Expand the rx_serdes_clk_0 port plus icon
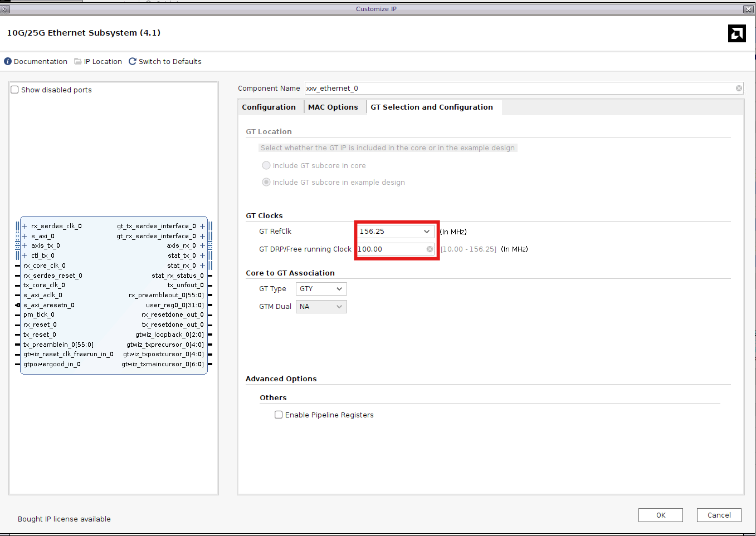Image resolution: width=756 pixels, height=536 pixels. (25, 227)
